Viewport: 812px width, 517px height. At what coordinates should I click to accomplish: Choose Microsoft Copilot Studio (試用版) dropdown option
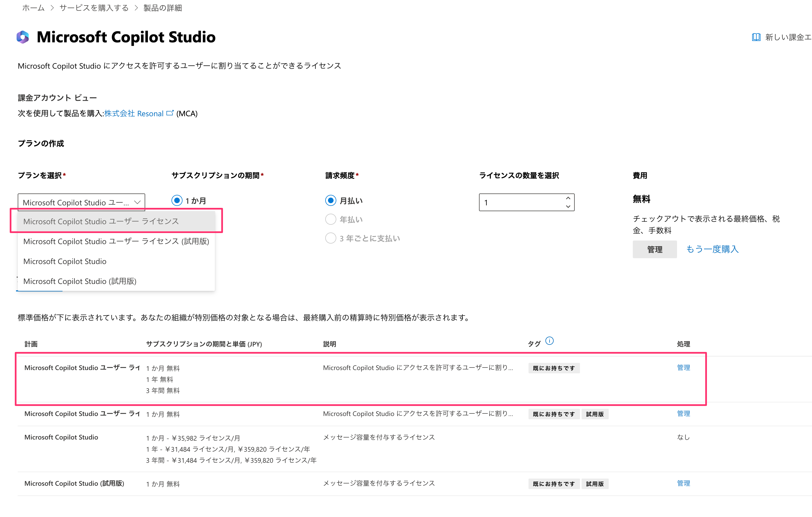[x=80, y=281]
